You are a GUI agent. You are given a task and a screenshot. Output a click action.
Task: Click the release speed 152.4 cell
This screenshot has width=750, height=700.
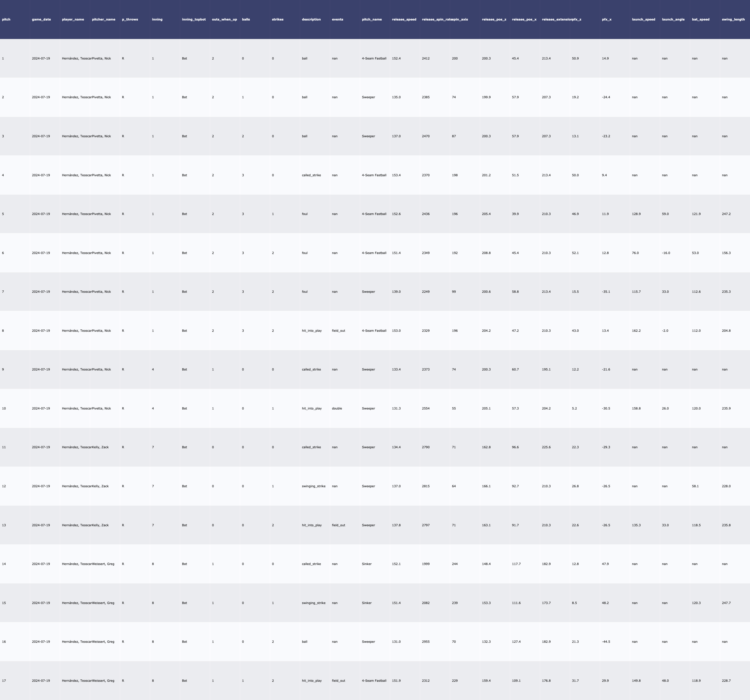396,58
